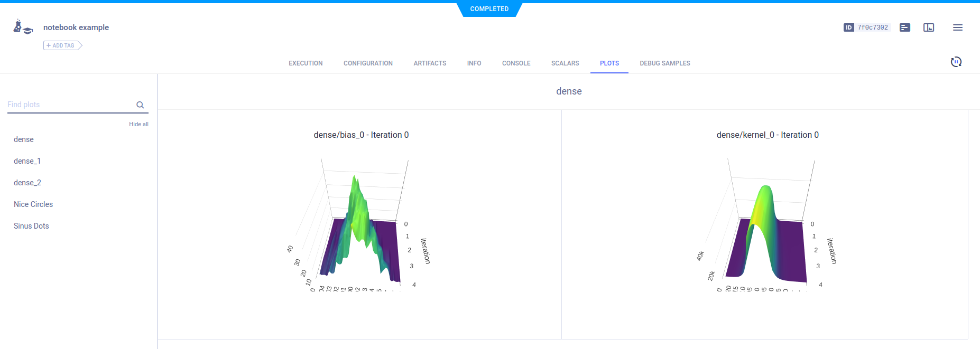Open the Configuration tab
The width and height of the screenshot is (980, 349).
click(x=368, y=63)
